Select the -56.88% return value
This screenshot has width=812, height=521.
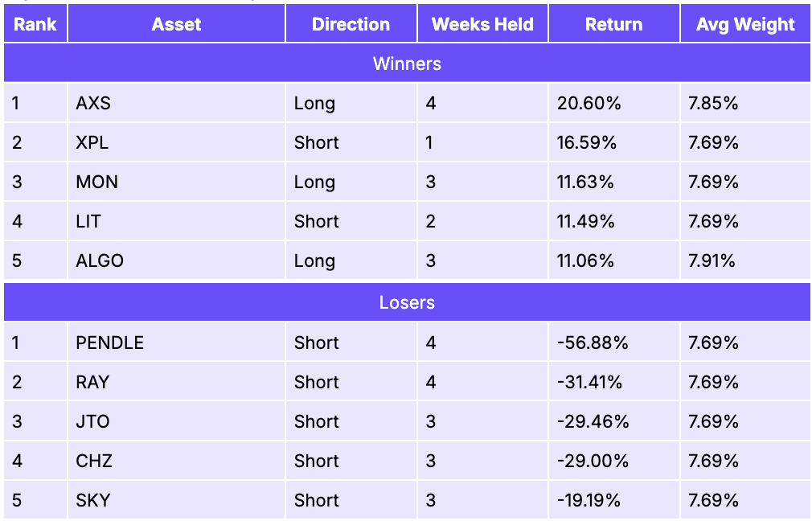pyautogui.click(x=593, y=343)
